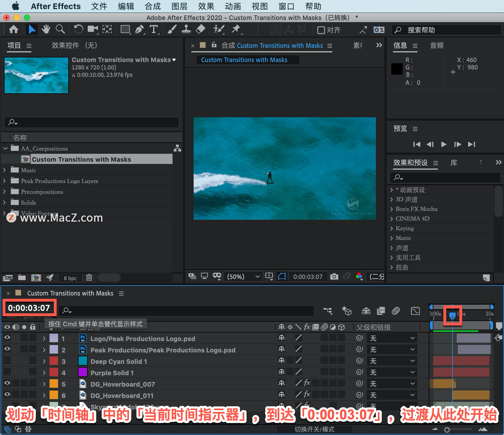Hide the Peak Productions/Peak Productions Logo.psd layer

7,349
